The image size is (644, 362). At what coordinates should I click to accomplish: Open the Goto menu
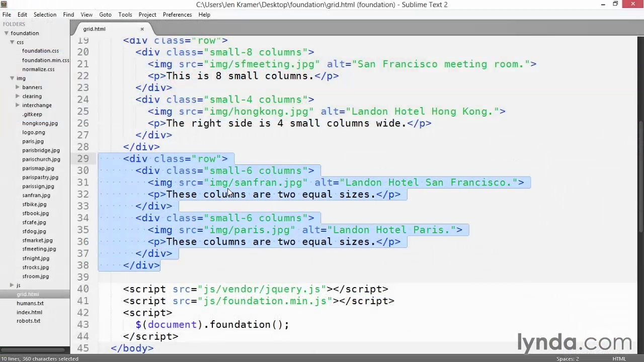coord(105,15)
